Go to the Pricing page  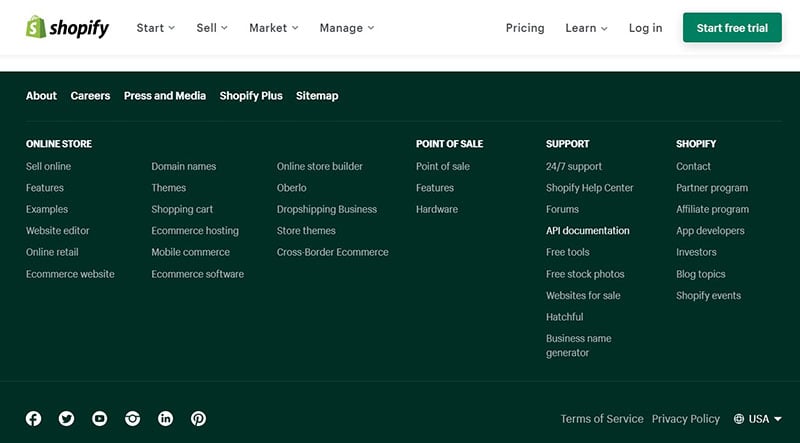tap(525, 28)
